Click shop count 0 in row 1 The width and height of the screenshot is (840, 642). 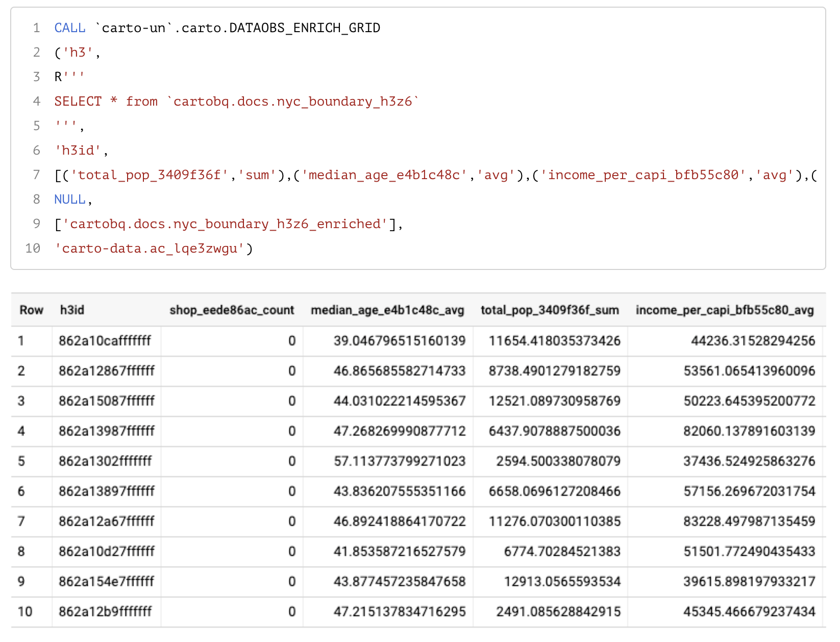[292, 340]
